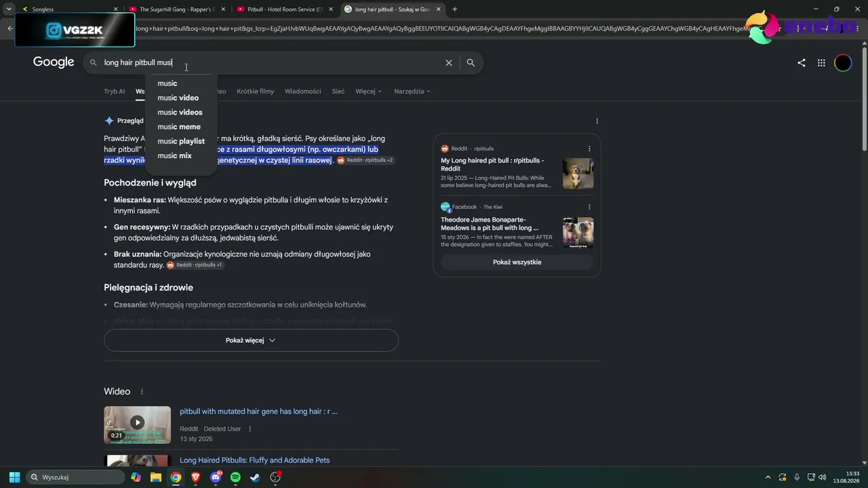Select the Krótkie filmy search tab
This screenshot has height=488, width=868.
255,91
